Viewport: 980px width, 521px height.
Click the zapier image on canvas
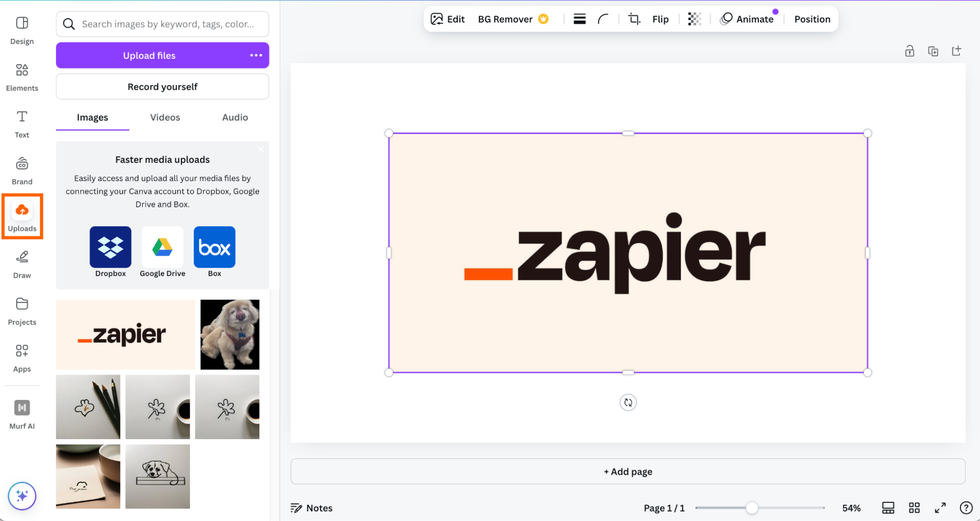click(x=628, y=253)
